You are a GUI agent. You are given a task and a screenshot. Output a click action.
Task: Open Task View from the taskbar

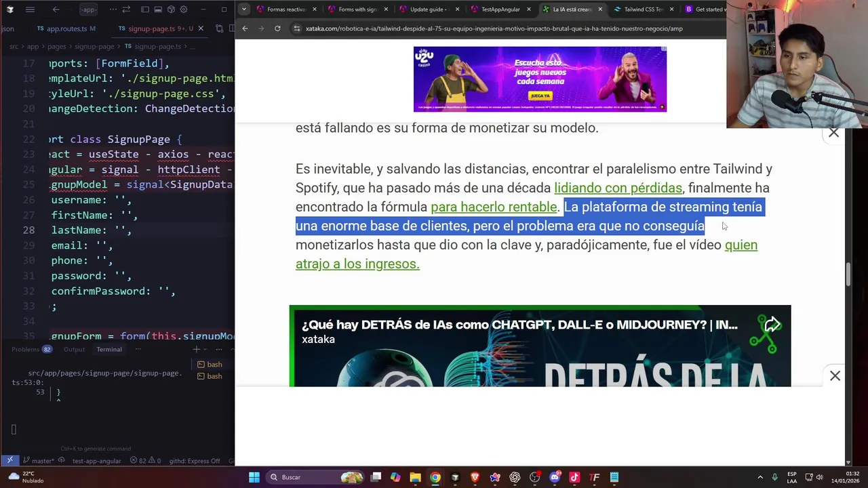[x=376, y=477]
